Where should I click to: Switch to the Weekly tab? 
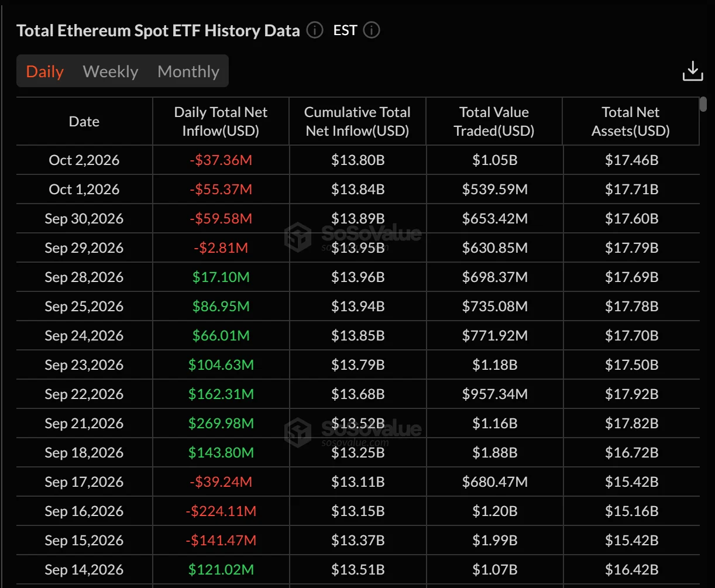(x=111, y=71)
